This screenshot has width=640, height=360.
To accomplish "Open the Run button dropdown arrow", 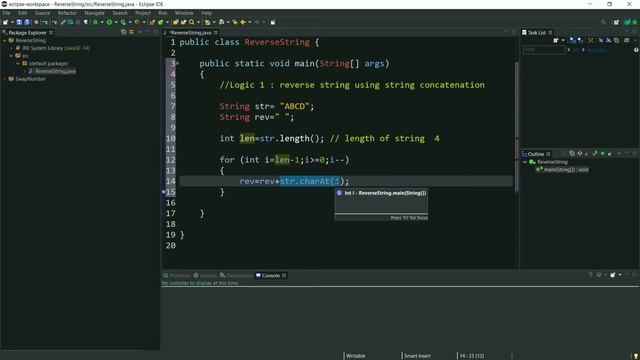I will click(116, 22).
